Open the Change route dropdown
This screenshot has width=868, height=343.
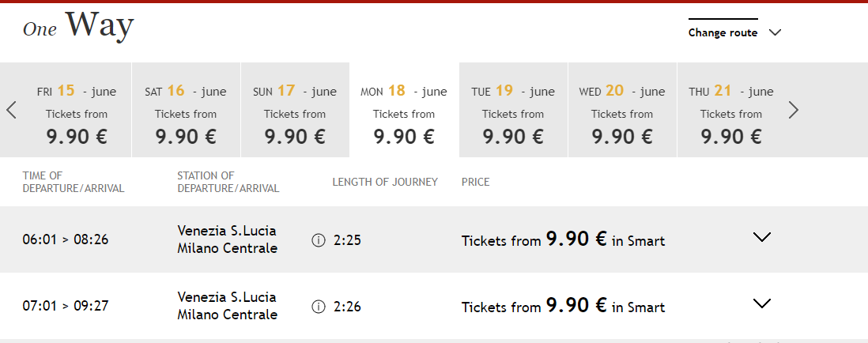[734, 32]
